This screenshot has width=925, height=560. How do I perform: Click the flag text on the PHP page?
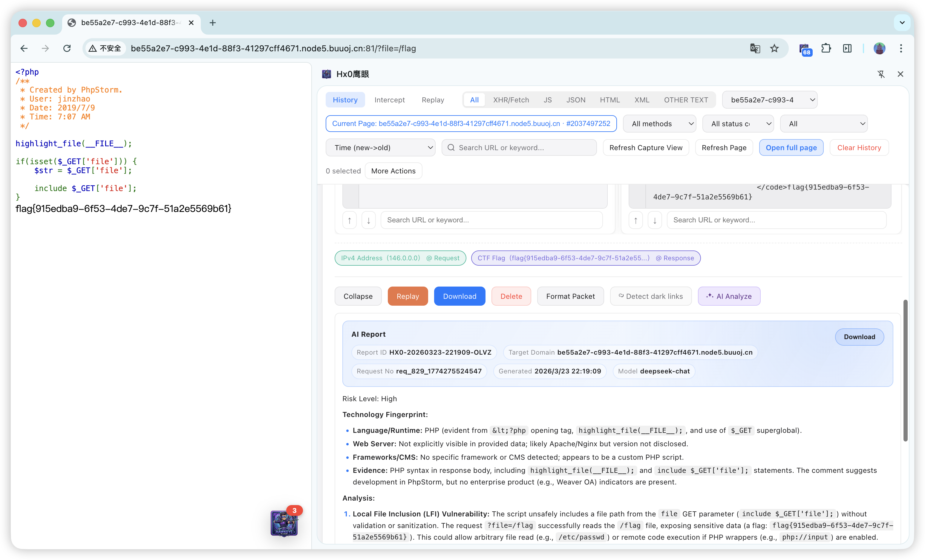tap(123, 209)
